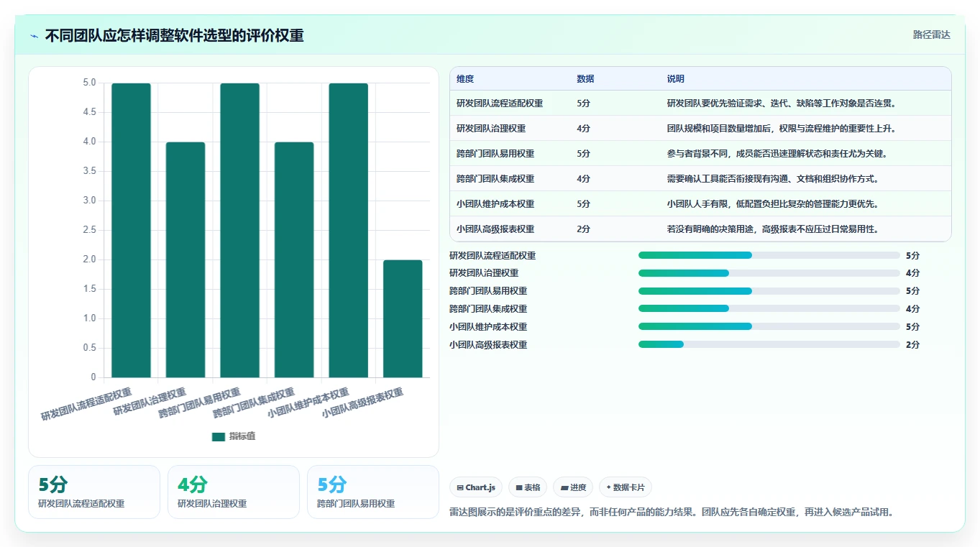
Task: Click the 2分 value beside the progress bar
Action: pos(912,345)
